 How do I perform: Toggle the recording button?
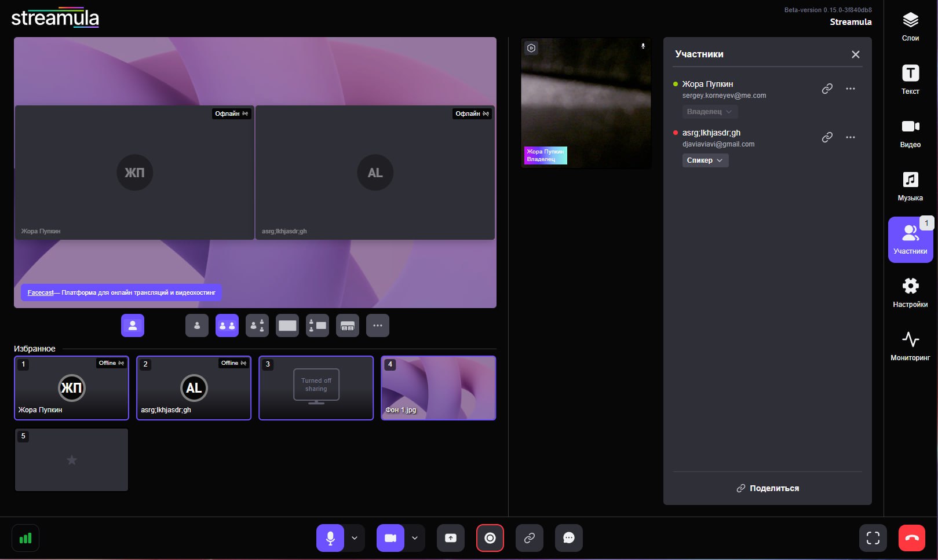click(490, 538)
